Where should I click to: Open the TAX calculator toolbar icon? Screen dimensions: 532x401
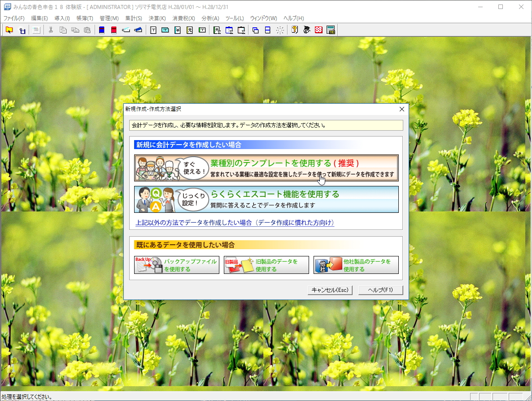(331, 30)
